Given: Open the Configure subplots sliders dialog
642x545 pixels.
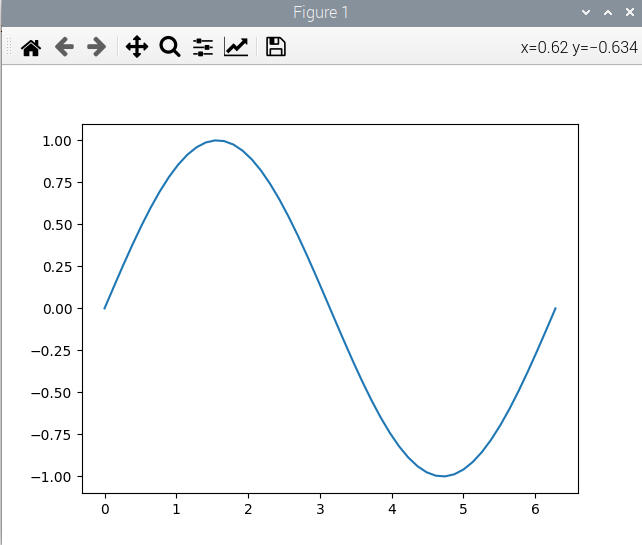Looking at the screenshot, I should [203, 47].
